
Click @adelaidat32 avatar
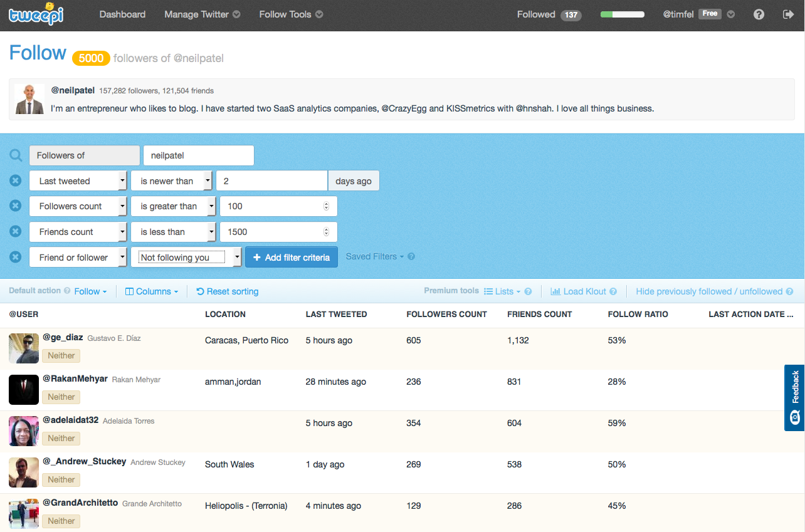[x=24, y=431]
